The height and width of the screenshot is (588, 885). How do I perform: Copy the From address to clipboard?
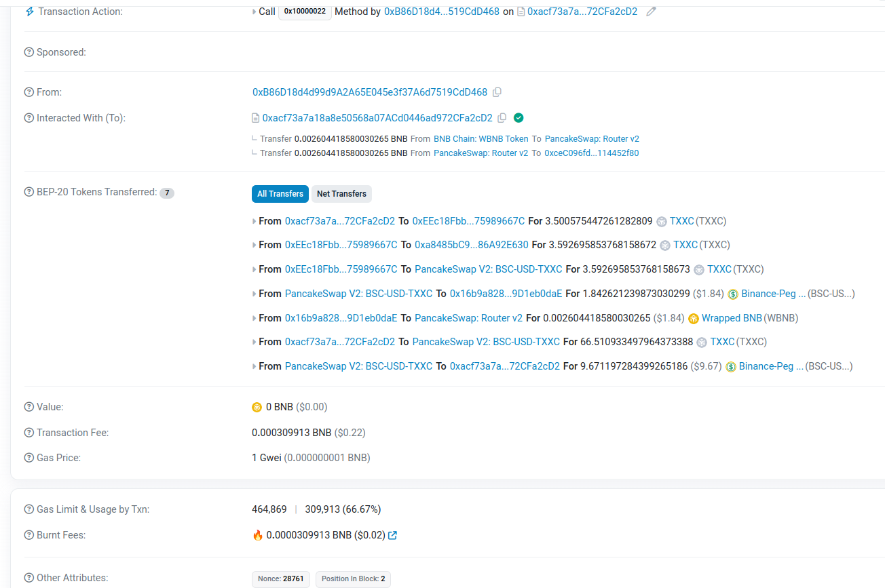click(x=497, y=92)
